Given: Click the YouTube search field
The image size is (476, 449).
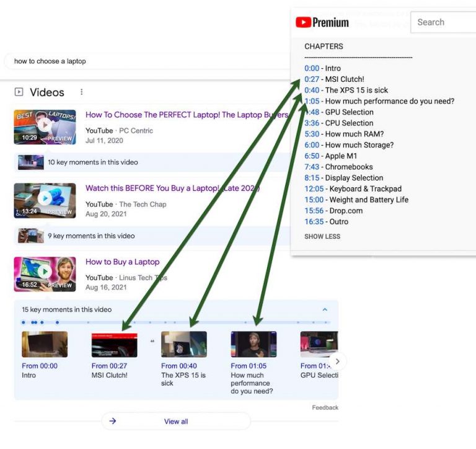Looking at the screenshot, I should (443, 22).
